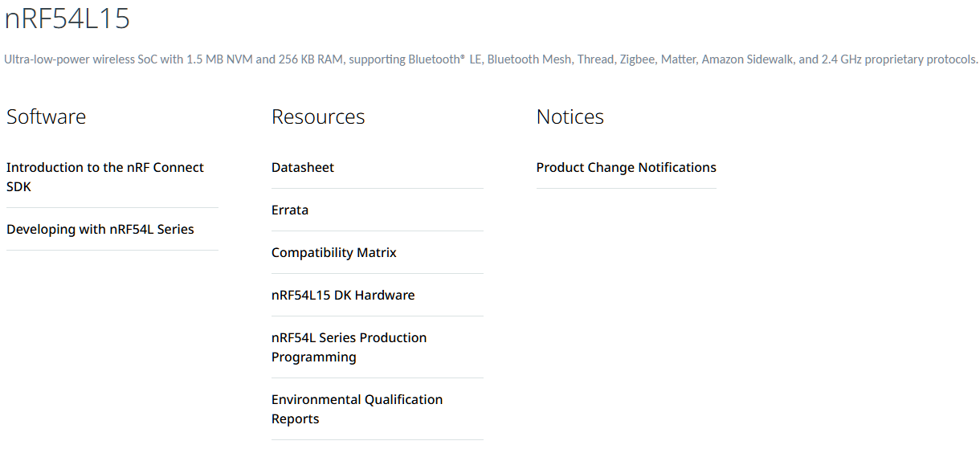
Task: Open Introduction to the nRF Connect SDK
Action: click(105, 177)
